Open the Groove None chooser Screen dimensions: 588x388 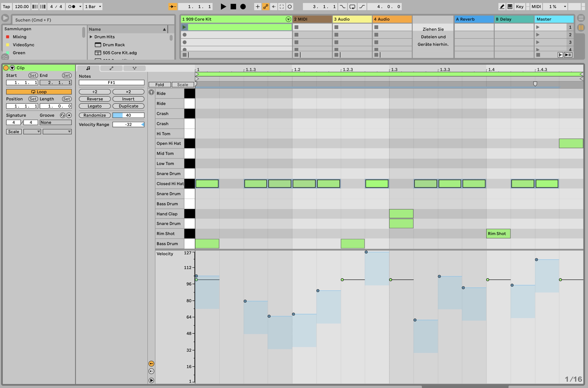[55, 123]
